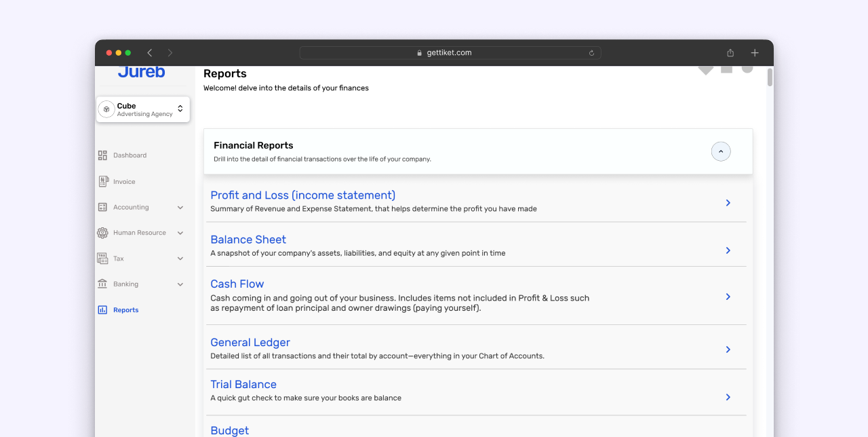Click the Banking building icon
868x437 pixels.
pyautogui.click(x=102, y=284)
